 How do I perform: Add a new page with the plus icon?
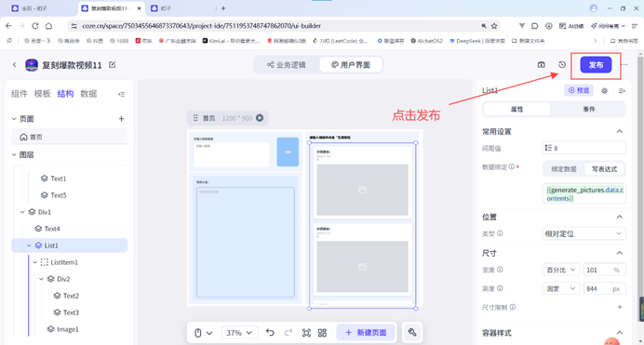(121, 119)
